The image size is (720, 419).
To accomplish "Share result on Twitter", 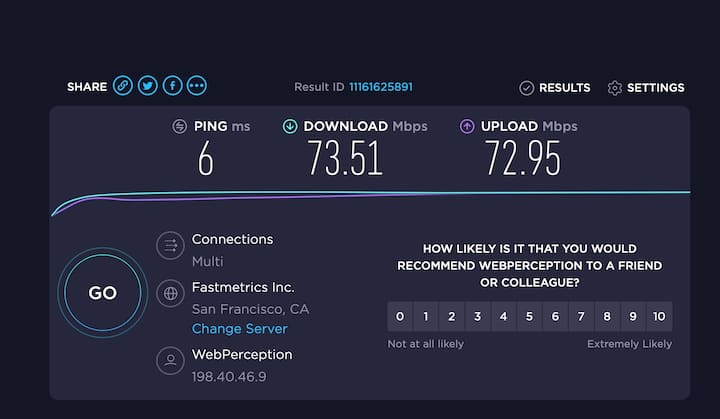I will click(x=147, y=87).
